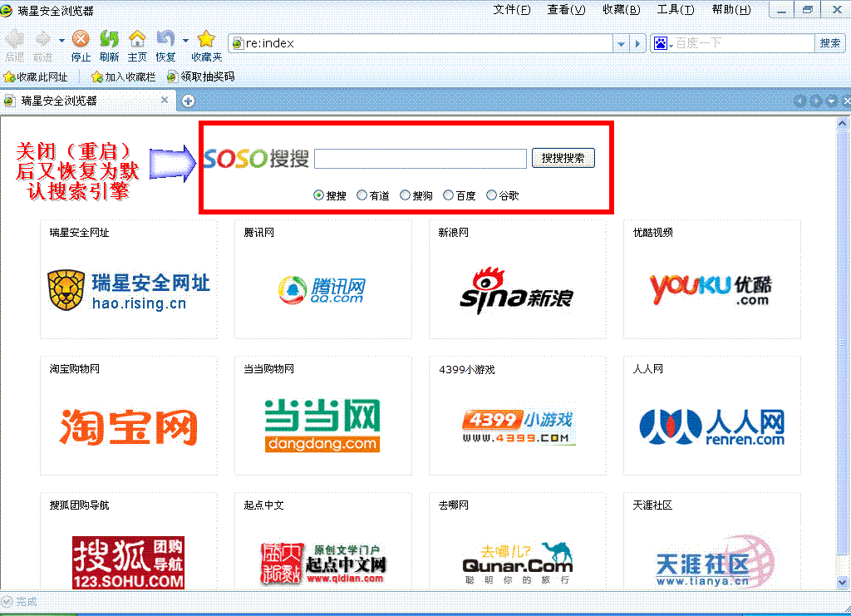Screen dimensions: 851x616
Task: Click the address bar showing re:index
Action: [x=421, y=43]
